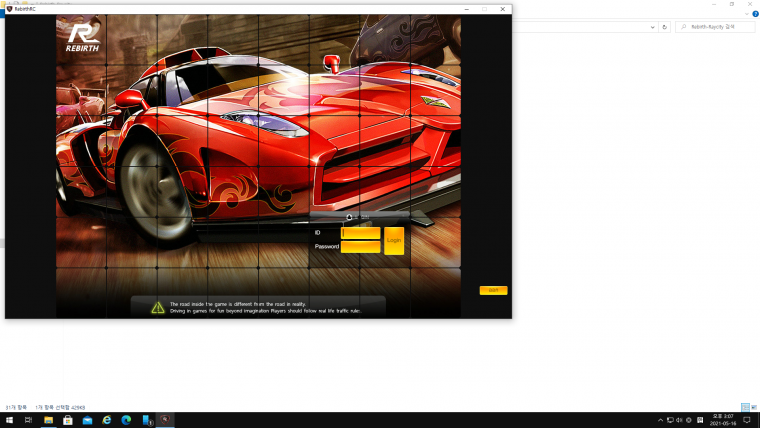The image size is (760, 428).
Task: Minimize the File Explorer window
Action: 714,4
